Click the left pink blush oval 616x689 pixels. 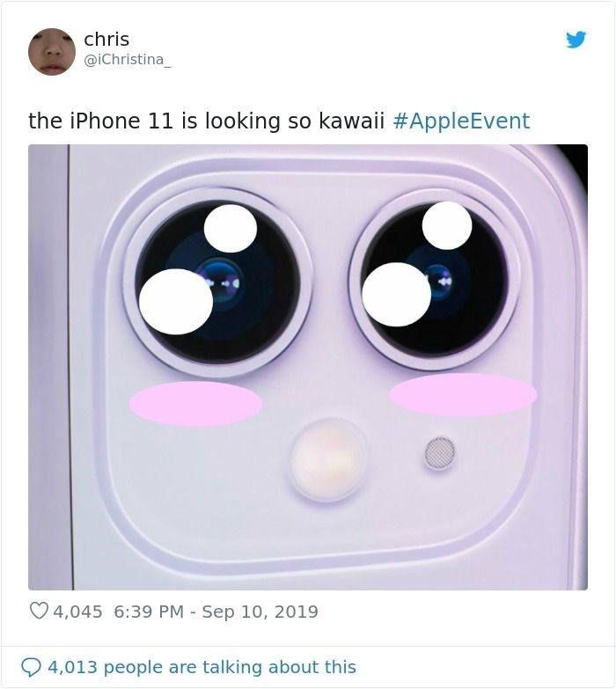coord(196,403)
